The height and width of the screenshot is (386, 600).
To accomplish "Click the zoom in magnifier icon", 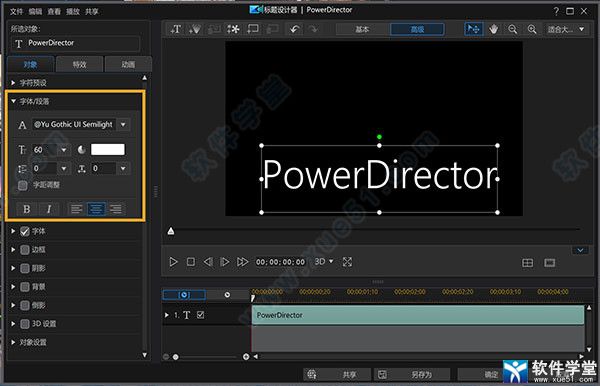I will [x=532, y=29].
